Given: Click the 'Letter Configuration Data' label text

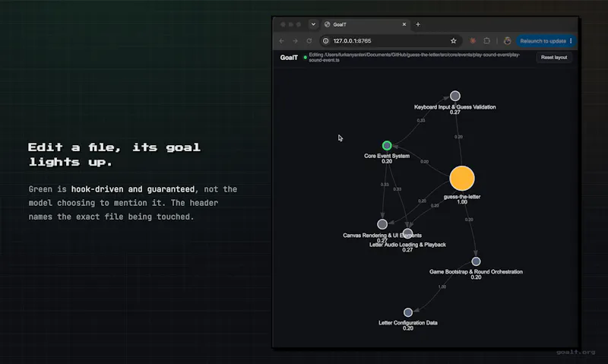Looking at the screenshot, I should point(408,322).
